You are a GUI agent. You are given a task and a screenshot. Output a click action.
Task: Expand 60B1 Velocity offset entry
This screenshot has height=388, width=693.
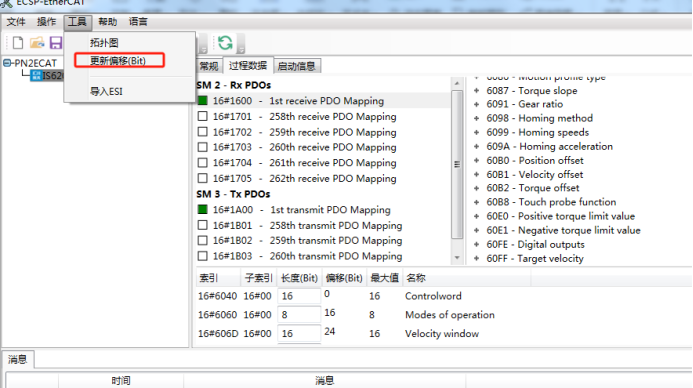pos(476,175)
